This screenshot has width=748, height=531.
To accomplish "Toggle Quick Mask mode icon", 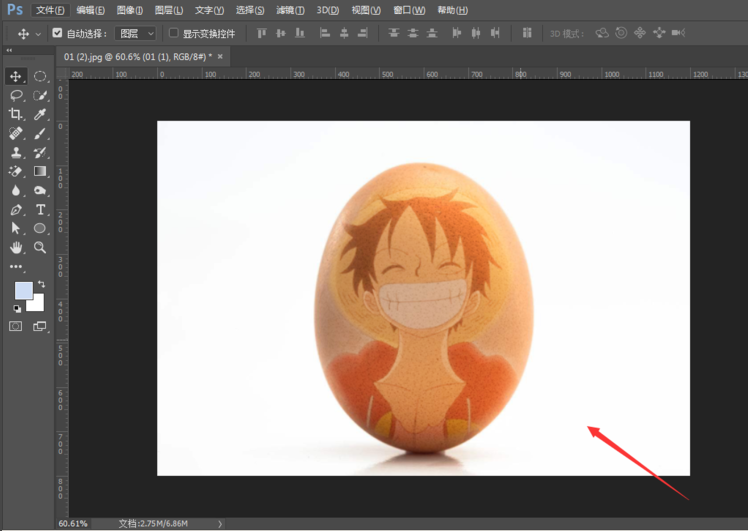I will coord(16,326).
